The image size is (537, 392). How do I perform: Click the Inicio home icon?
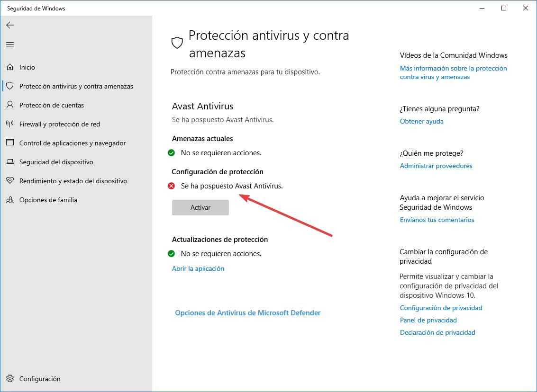point(10,67)
